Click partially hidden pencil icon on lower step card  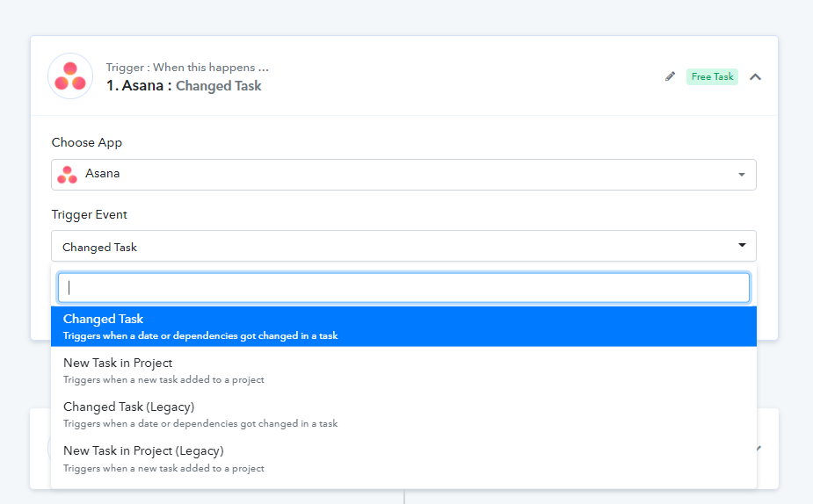point(759,448)
